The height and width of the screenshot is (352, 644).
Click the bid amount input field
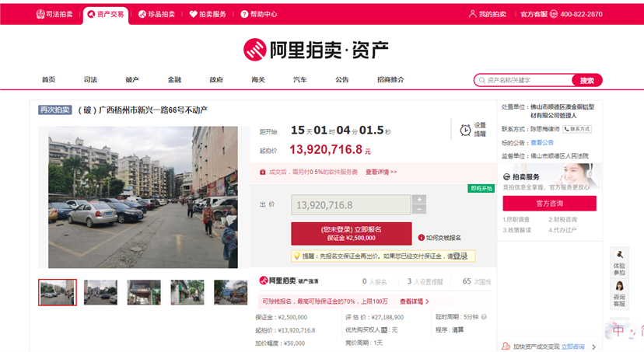(x=351, y=204)
